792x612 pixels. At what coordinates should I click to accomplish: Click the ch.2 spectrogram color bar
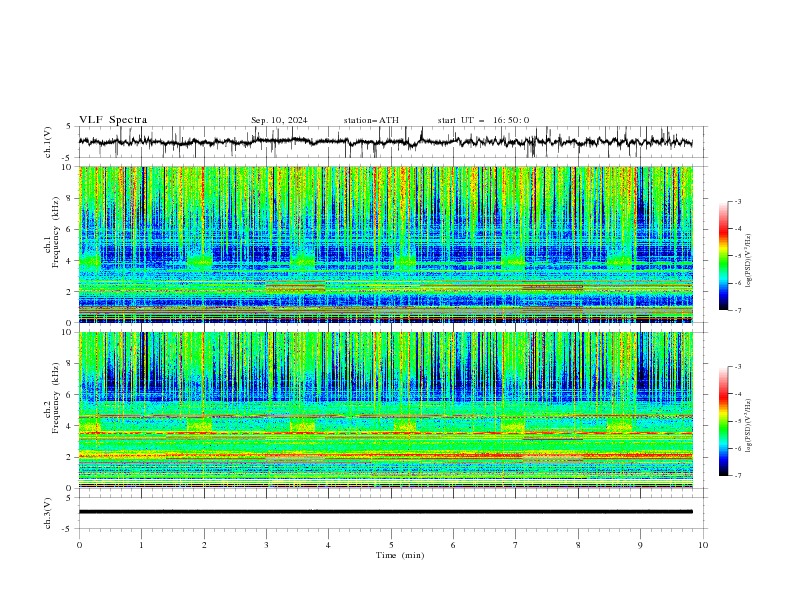(723, 421)
